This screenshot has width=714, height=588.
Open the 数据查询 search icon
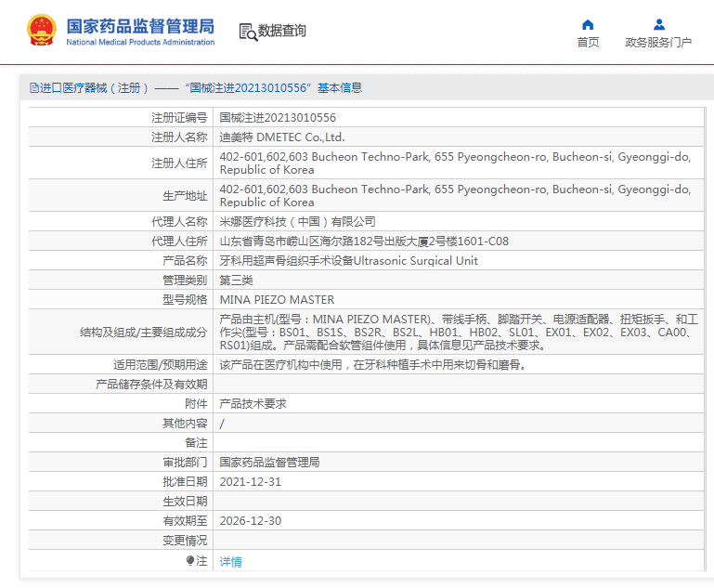[248, 32]
